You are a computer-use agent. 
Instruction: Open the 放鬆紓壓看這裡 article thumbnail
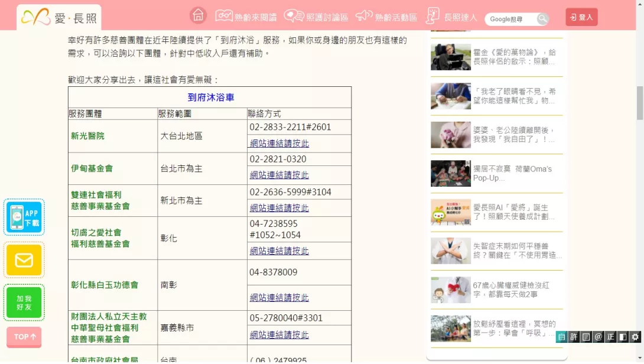pos(451,329)
